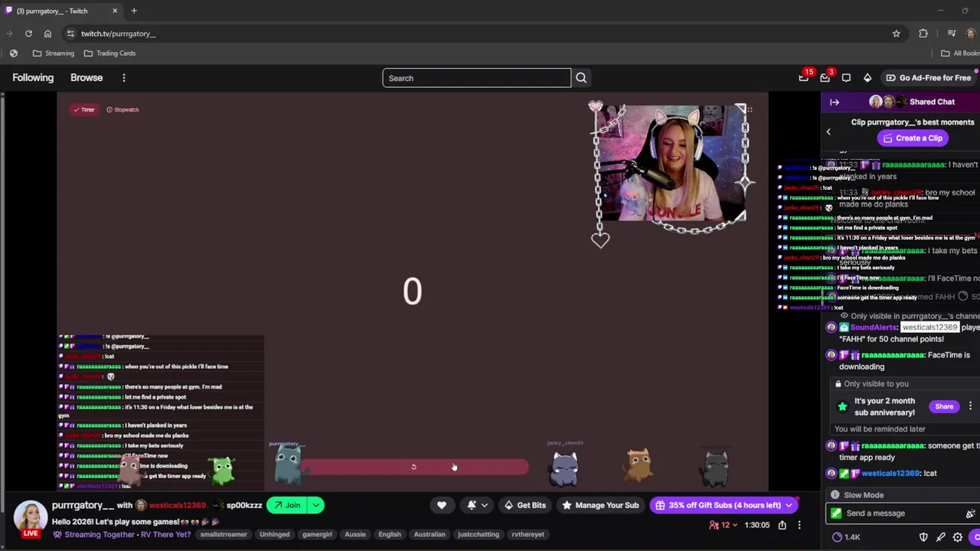Image resolution: width=980 pixels, height=551 pixels.
Task: Open the Streaming bookmarks folder
Action: pos(54,54)
